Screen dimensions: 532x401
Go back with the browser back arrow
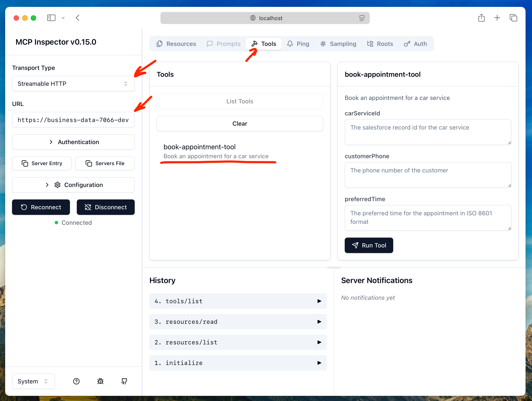point(77,18)
